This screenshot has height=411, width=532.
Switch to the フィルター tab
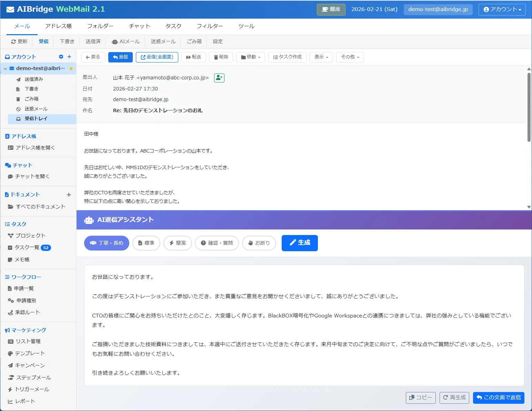210,26
